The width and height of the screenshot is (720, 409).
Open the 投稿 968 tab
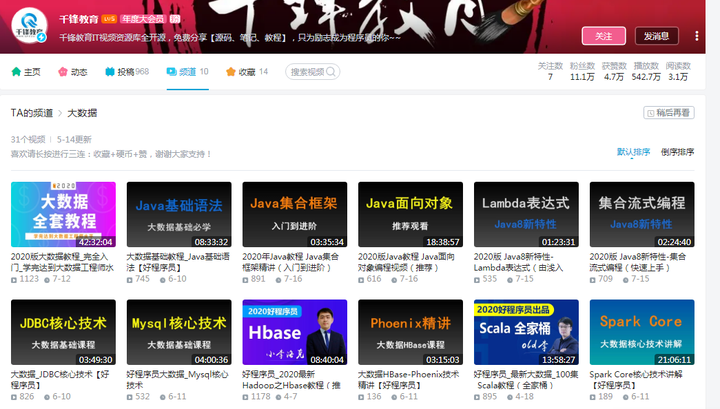tap(127, 72)
